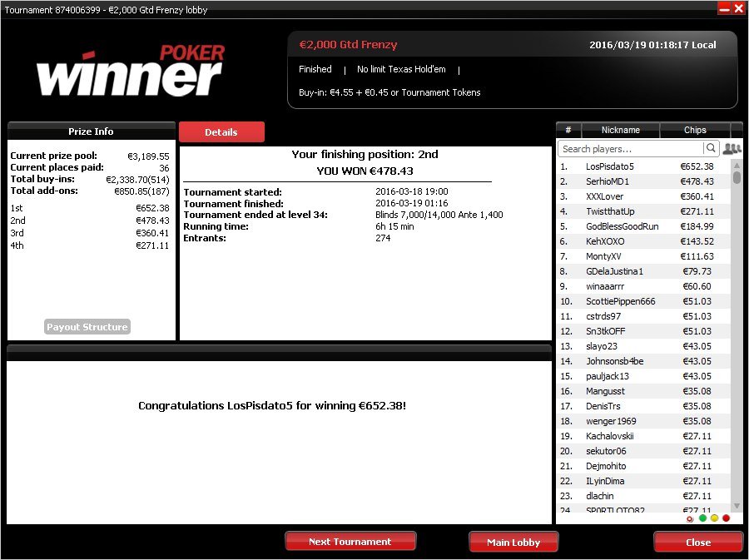The height and width of the screenshot is (560, 749).
Task: Return to the Main Lobby
Action: click(513, 543)
